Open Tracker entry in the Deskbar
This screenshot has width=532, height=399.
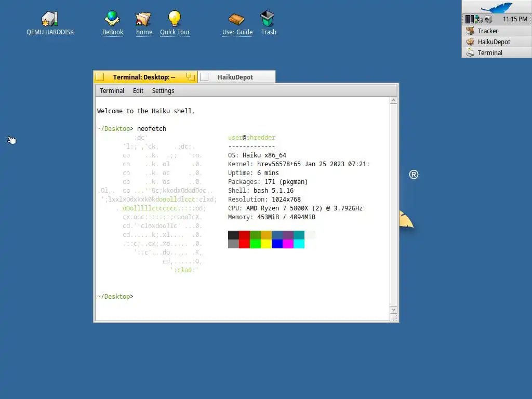coord(497,31)
